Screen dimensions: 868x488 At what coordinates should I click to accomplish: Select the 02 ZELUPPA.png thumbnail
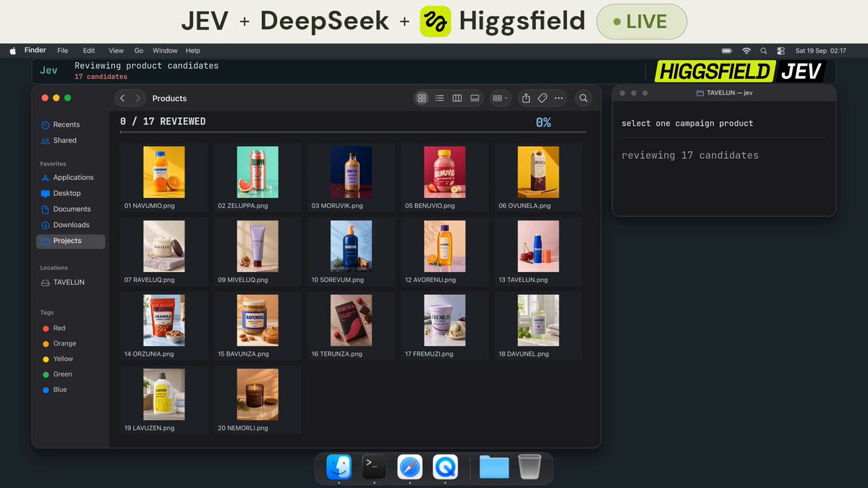coord(258,172)
